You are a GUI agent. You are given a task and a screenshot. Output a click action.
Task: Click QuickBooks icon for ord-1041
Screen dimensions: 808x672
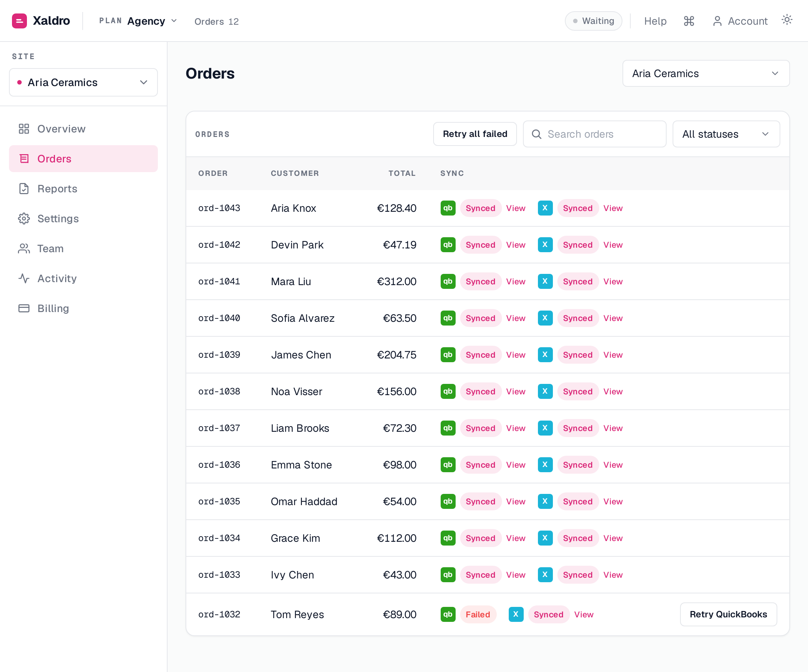pos(448,281)
